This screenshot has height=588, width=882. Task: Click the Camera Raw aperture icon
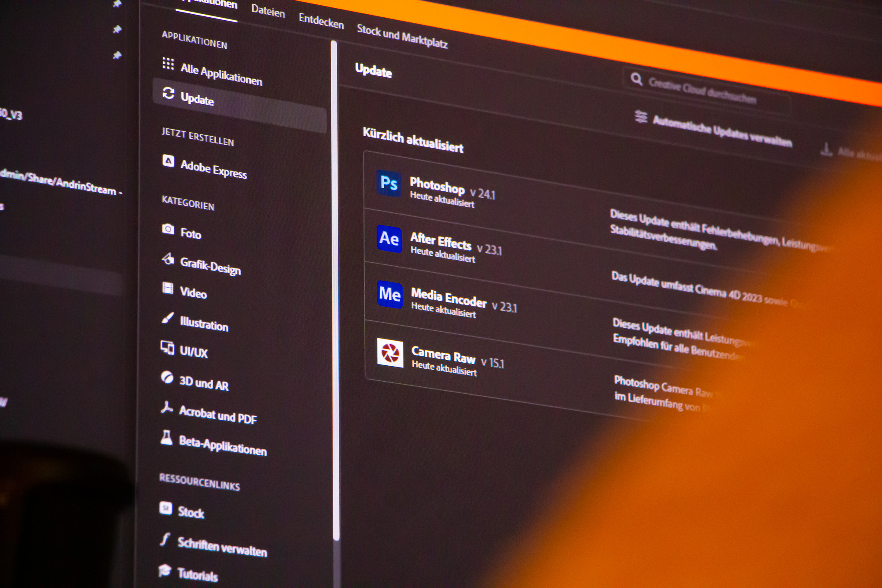[390, 353]
